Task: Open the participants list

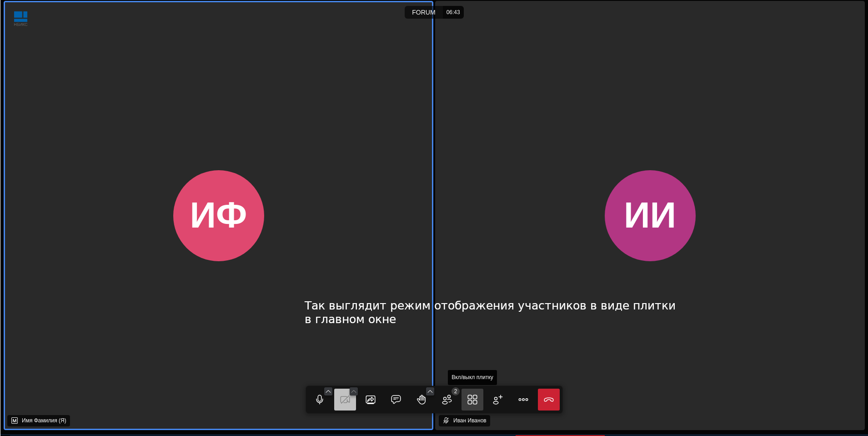Action: pos(447,400)
